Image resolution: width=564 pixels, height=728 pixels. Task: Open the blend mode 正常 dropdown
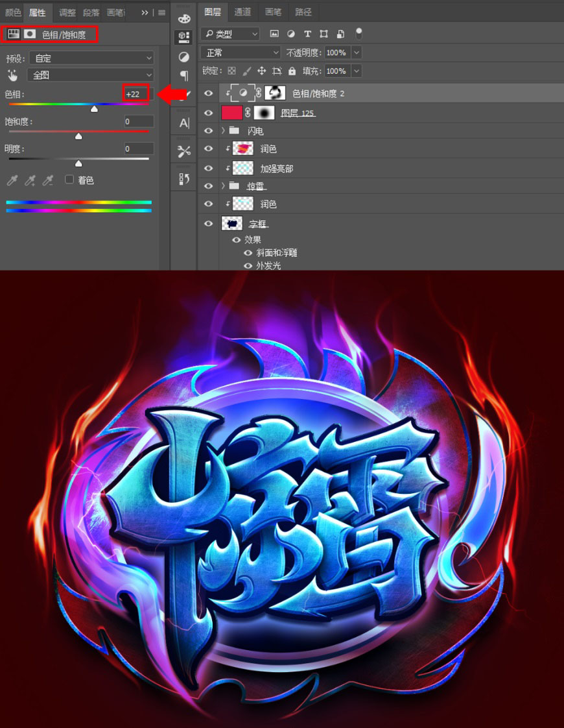tap(241, 53)
